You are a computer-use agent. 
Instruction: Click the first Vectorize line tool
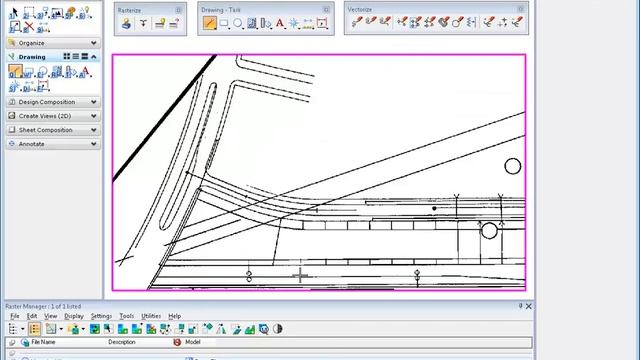click(357, 22)
